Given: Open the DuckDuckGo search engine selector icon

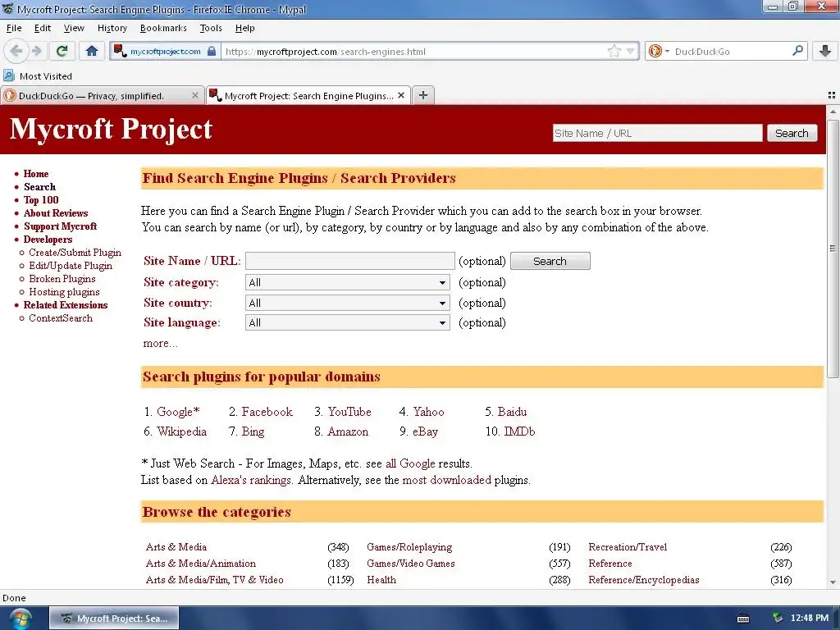Looking at the screenshot, I should click(x=659, y=52).
